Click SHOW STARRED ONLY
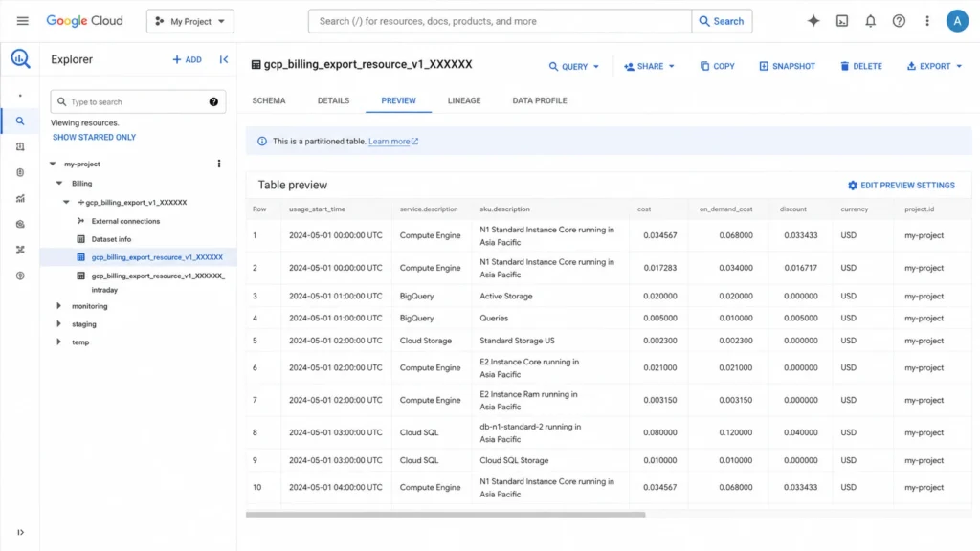The height and width of the screenshot is (551, 980). (94, 138)
